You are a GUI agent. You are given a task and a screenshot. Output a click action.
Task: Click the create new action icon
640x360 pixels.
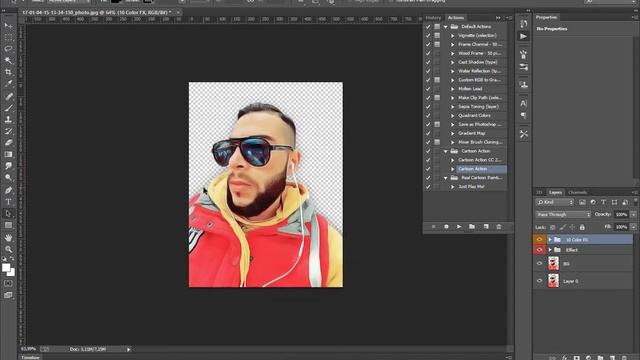pos(486,227)
